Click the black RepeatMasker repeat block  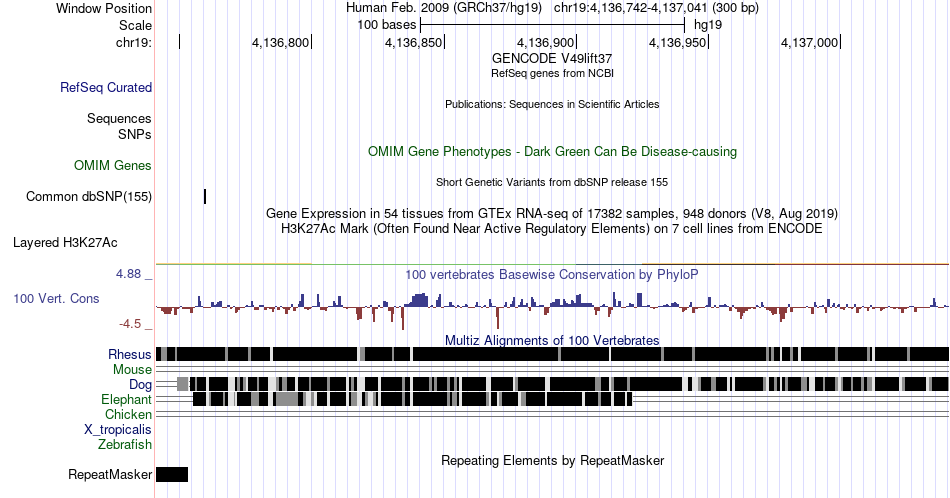click(x=172, y=474)
